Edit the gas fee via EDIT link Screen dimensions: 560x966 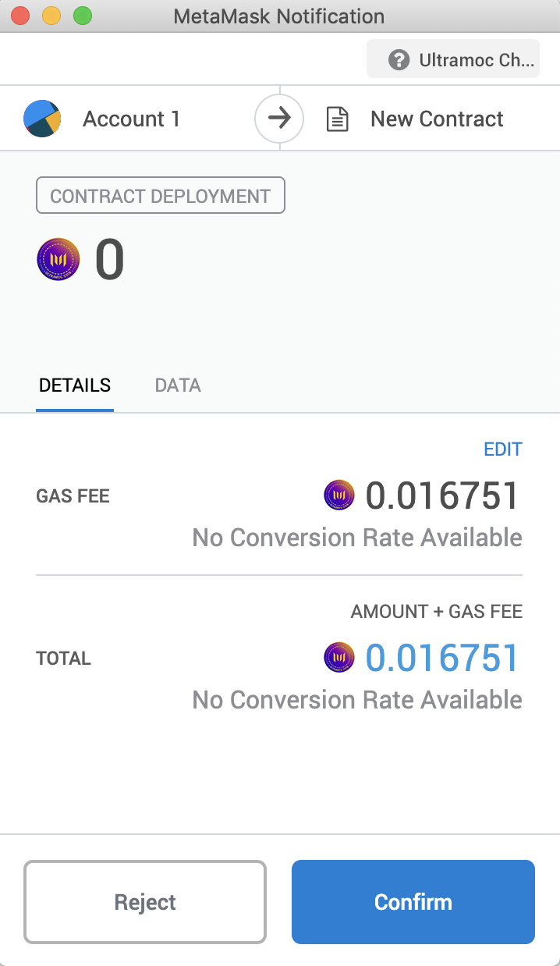[503, 449]
